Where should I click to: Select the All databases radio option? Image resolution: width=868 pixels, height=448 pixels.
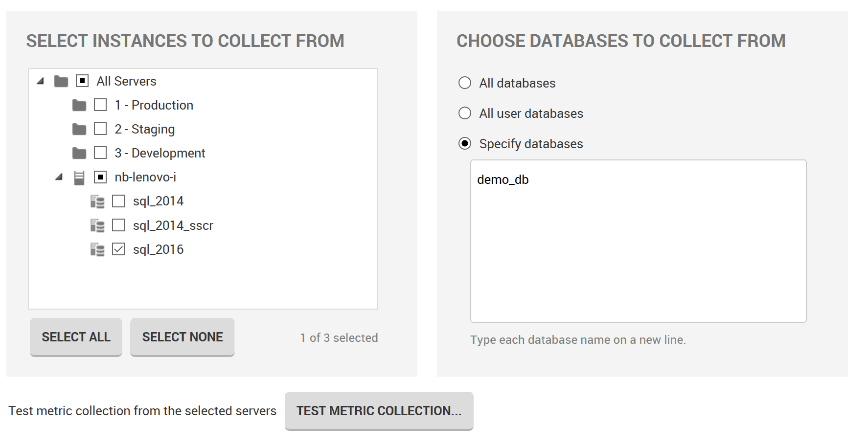tap(465, 83)
